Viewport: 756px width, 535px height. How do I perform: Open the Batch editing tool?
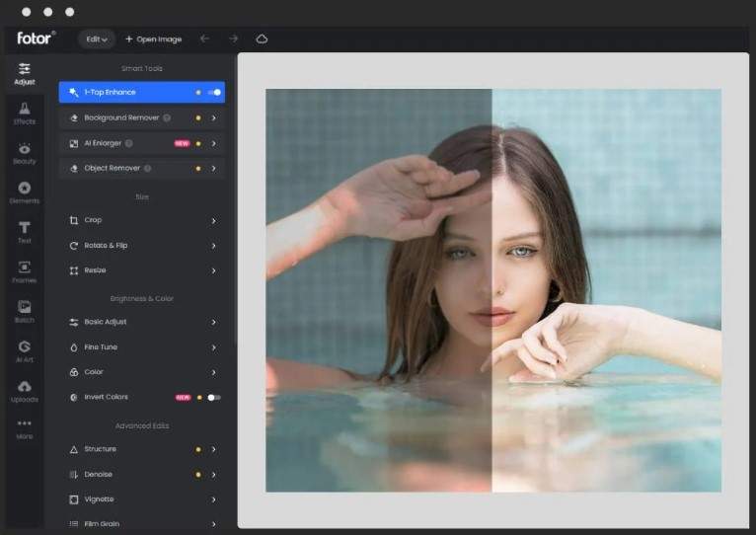24,311
